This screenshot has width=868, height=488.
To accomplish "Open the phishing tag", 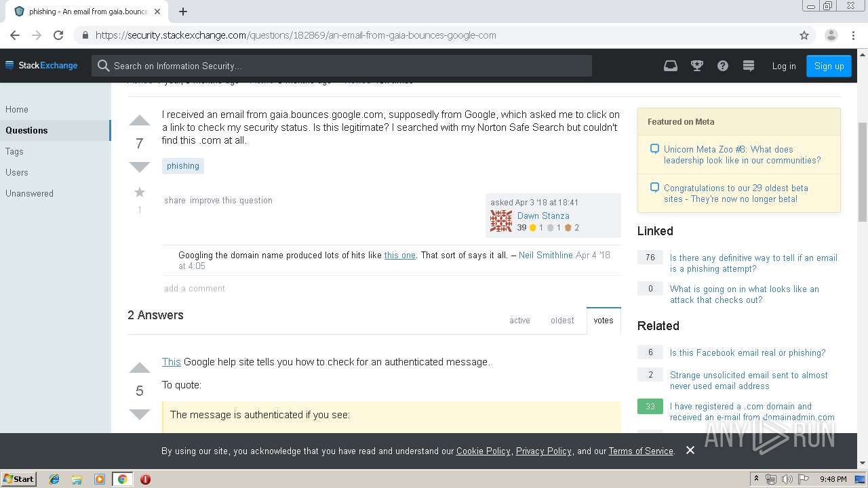I will tap(183, 166).
